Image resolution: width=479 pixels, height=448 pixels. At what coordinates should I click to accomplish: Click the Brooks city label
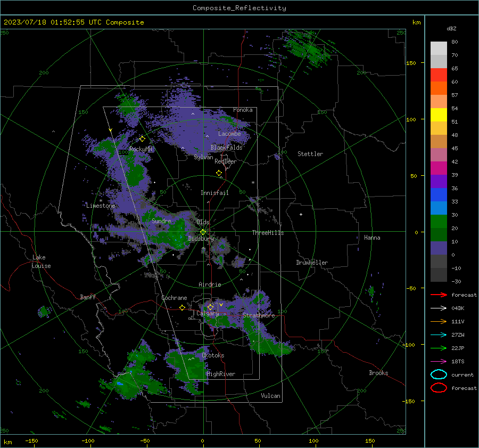click(x=378, y=373)
